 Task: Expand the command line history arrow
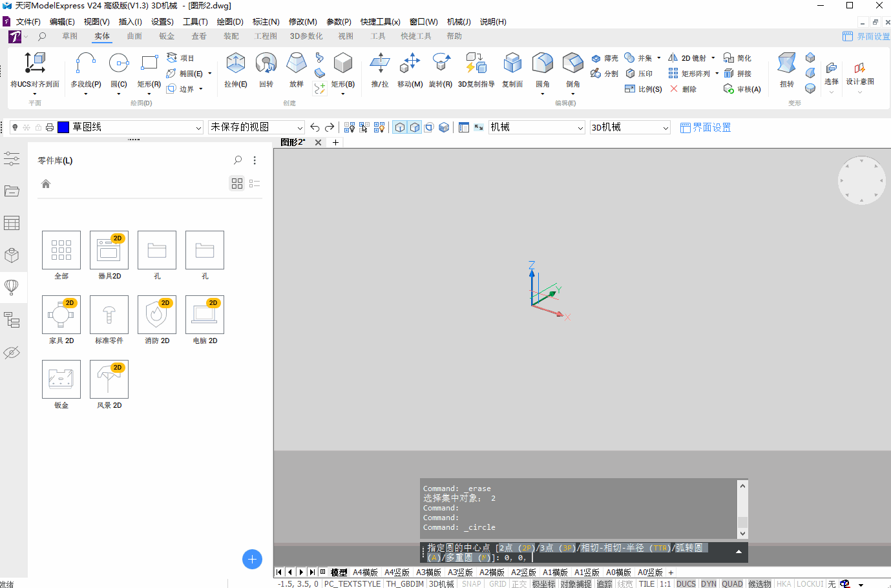click(x=739, y=552)
